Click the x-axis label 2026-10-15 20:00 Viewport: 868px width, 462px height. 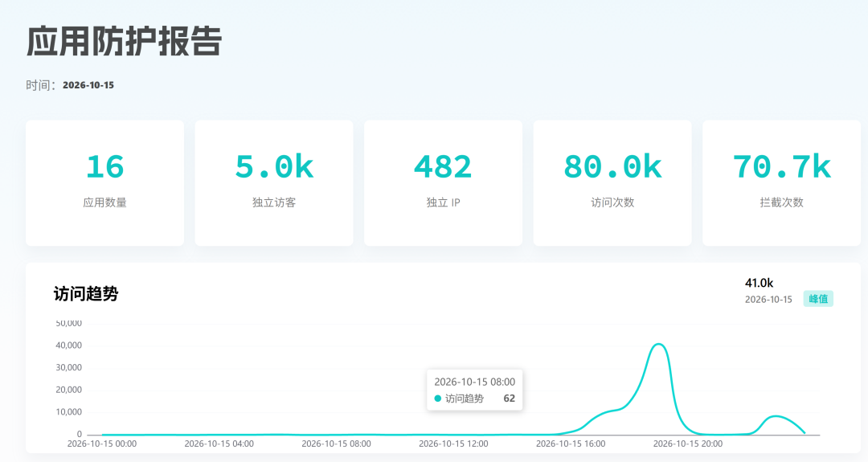(687, 444)
